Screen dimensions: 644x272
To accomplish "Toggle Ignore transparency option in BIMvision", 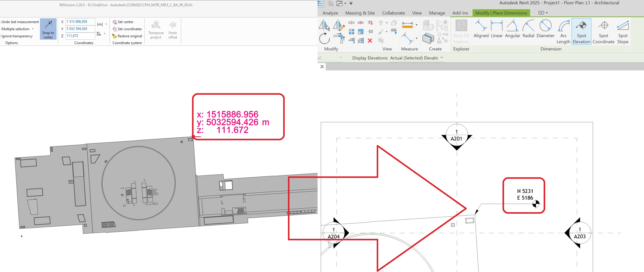I will pyautogui.click(x=17, y=36).
